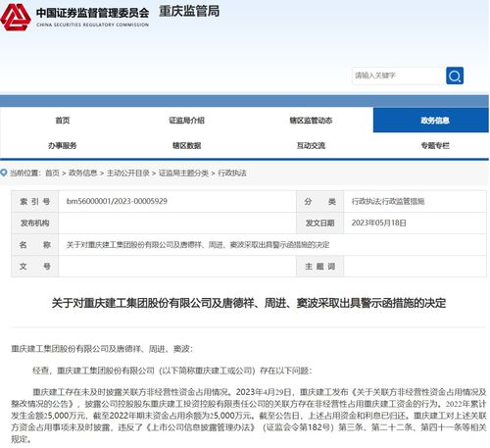
Task: Go to 主动公开目录 in the breadcrumb
Action: pyautogui.click(x=128, y=173)
